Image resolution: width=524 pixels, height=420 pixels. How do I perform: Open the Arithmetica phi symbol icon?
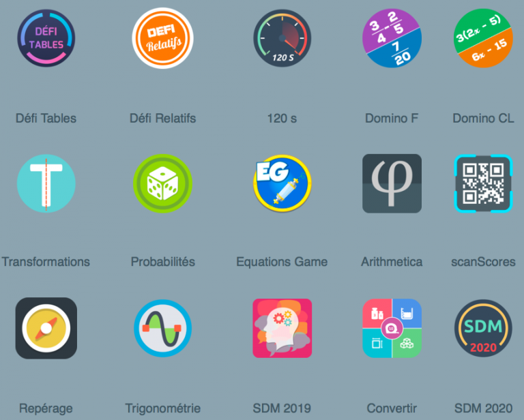392,183
